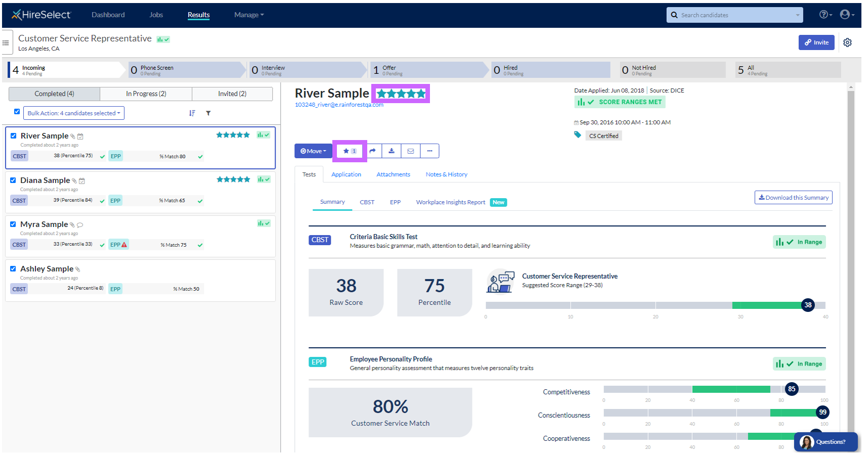Open the user account menu

click(847, 15)
